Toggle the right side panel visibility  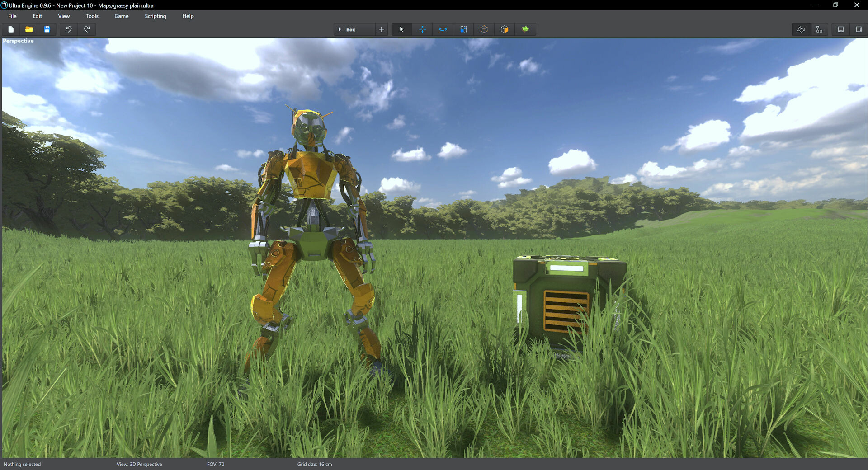[x=859, y=29]
